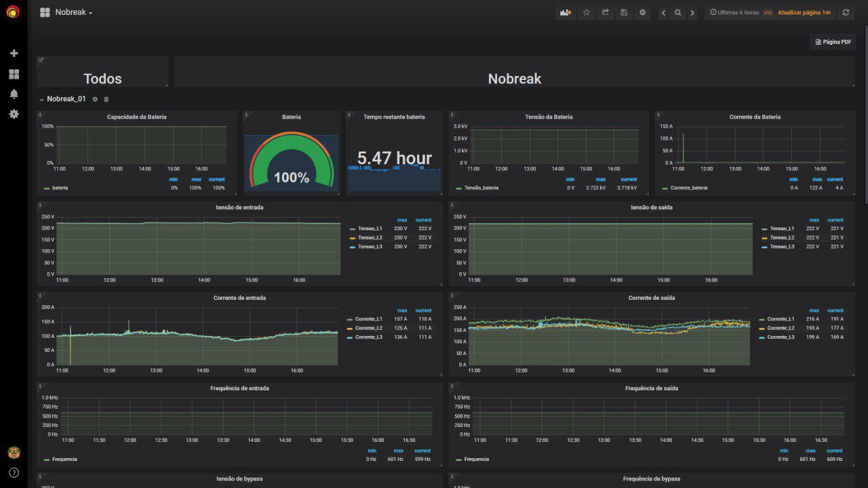Screen dimensions: 868x488
Task: Open Corrente de entrada panel title menu
Action: [240, 298]
